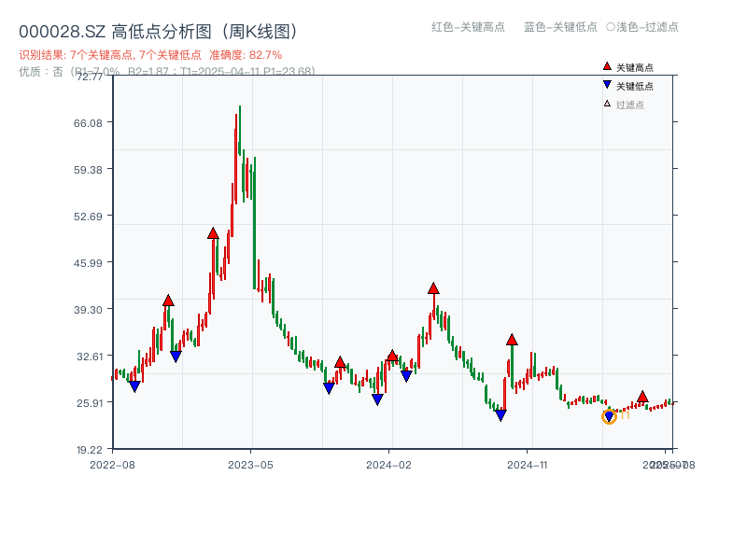The image size is (747, 560).
Task: Click the red 关键高点 triangle legend icon
Action: click(605, 65)
